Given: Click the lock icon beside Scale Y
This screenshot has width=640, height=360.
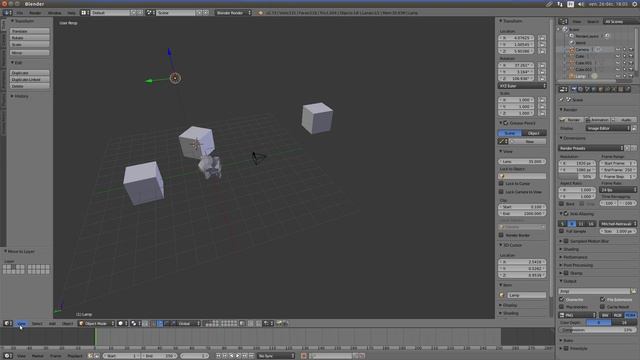Looking at the screenshot, I should coord(542,107).
